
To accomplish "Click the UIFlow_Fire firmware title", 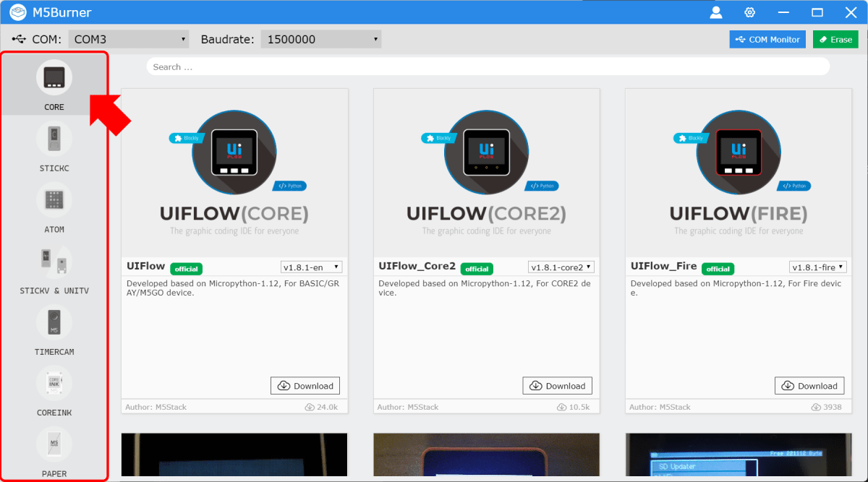I will (x=664, y=266).
